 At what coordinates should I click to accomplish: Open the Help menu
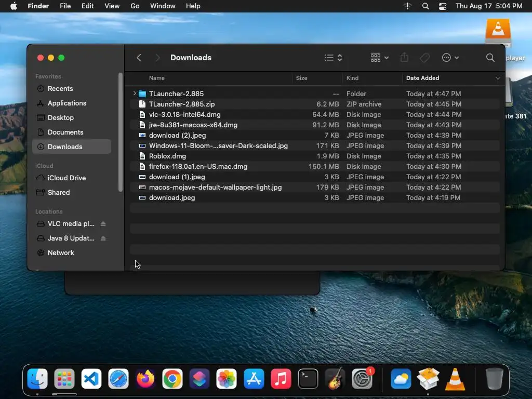[x=193, y=6]
